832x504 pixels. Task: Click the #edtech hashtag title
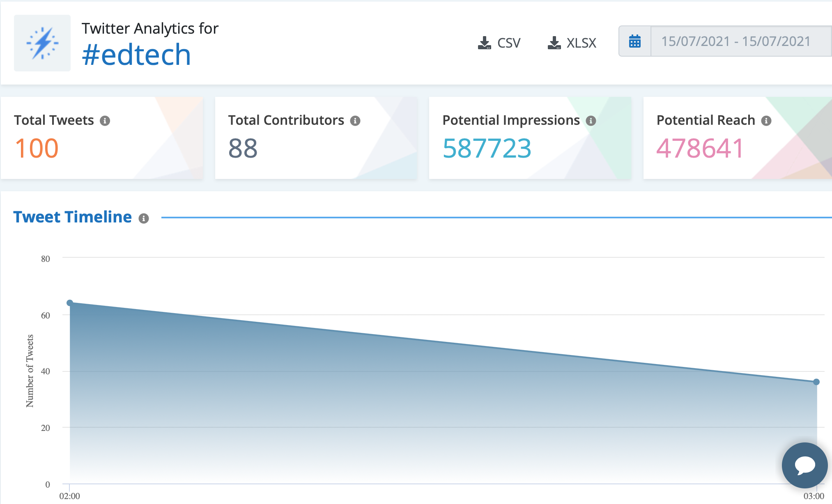tap(136, 55)
